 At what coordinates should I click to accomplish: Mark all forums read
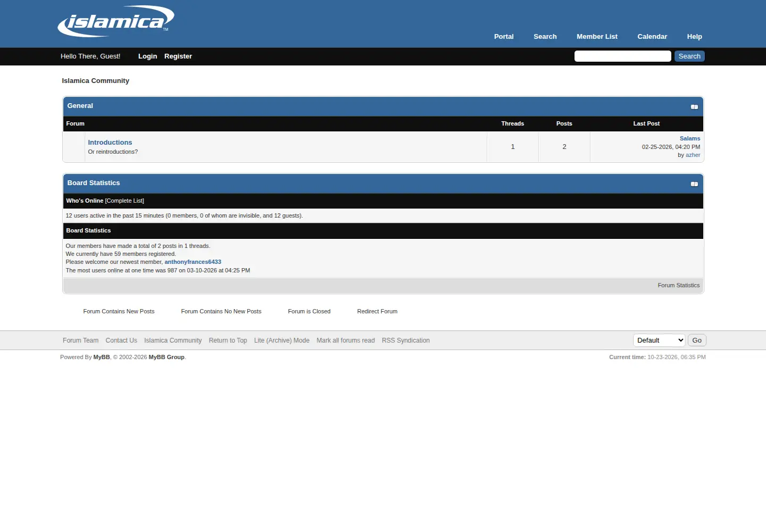[346, 340]
